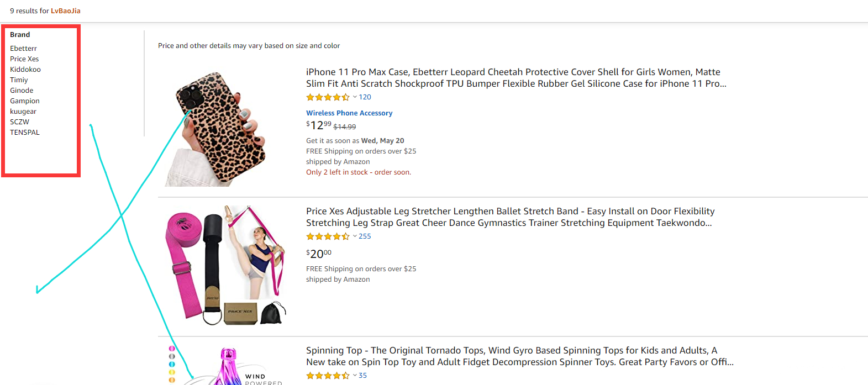
Task: Filter by kuugear brand
Action: point(23,112)
